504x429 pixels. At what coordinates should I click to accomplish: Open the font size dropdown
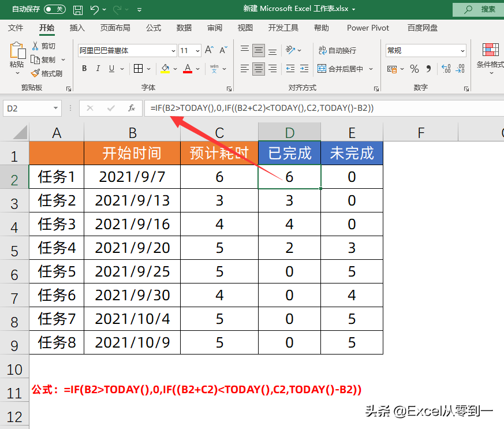(x=197, y=51)
